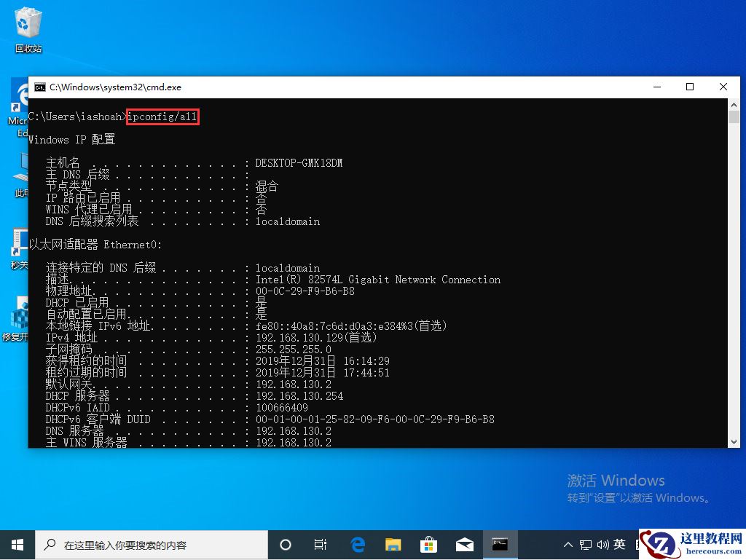Open the Start menu
746x560 pixels.
coord(17,544)
